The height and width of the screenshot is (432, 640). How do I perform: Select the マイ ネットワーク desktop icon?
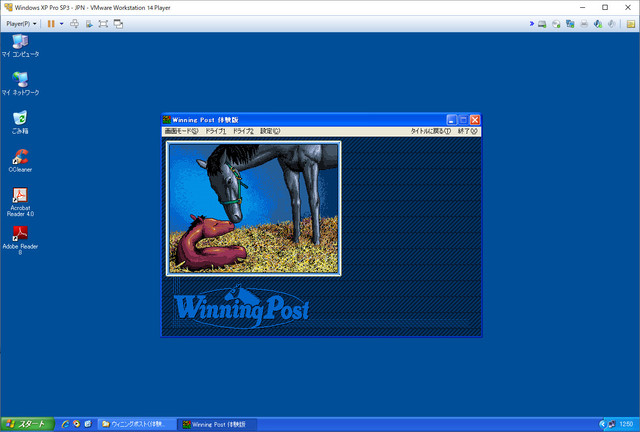20,84
